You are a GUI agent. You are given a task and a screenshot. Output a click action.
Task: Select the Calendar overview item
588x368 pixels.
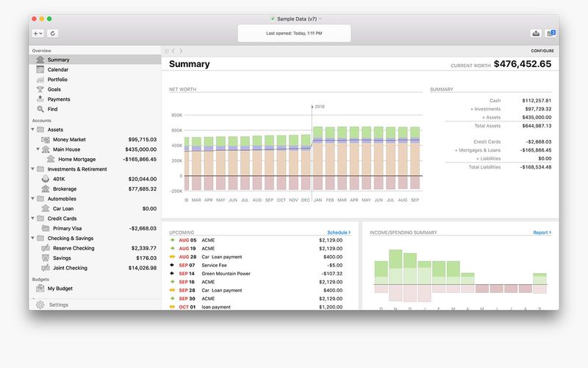(x=96, y=69)
